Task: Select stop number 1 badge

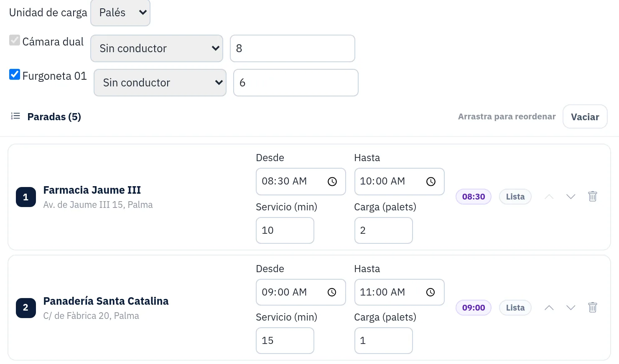Action: [26, 197]
